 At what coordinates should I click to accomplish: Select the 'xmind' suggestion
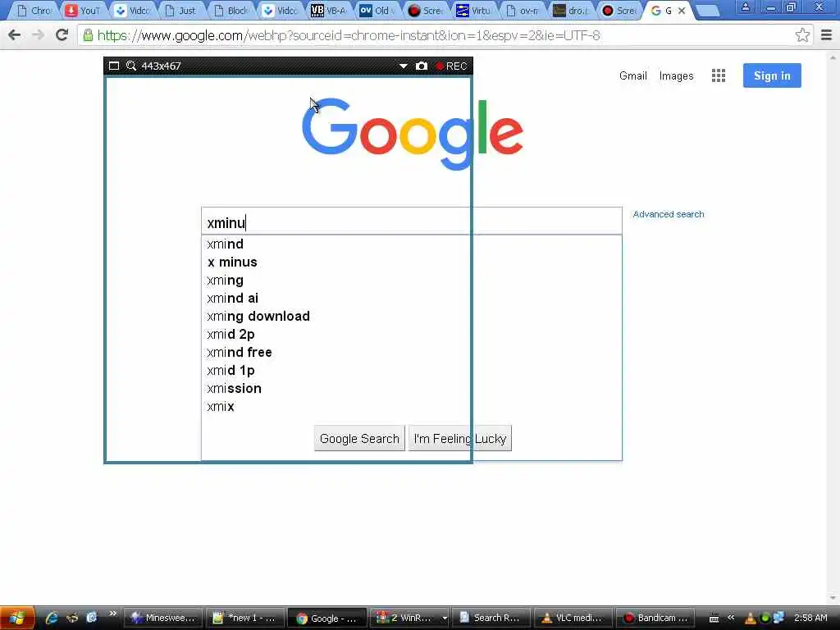click(412, 244)
